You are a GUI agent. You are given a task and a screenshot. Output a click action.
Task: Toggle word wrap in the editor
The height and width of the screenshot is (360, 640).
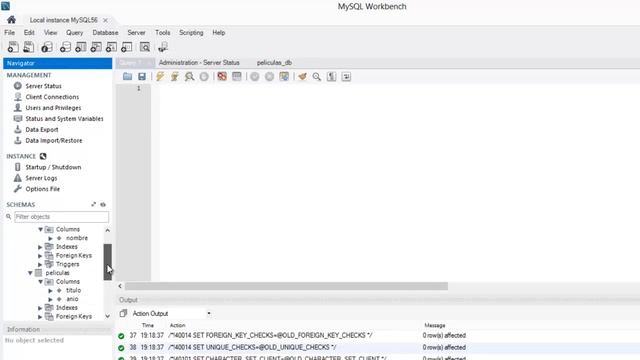pos(346,76)
